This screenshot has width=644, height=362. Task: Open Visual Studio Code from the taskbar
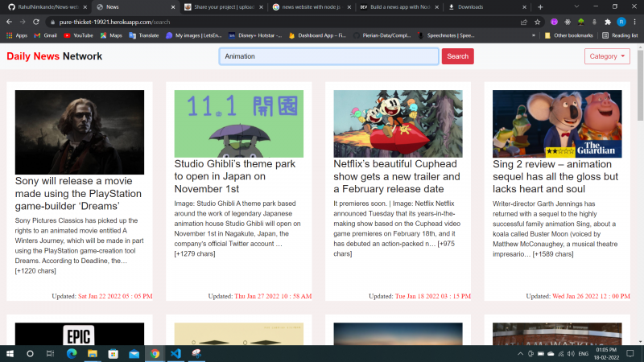point(175,353)
